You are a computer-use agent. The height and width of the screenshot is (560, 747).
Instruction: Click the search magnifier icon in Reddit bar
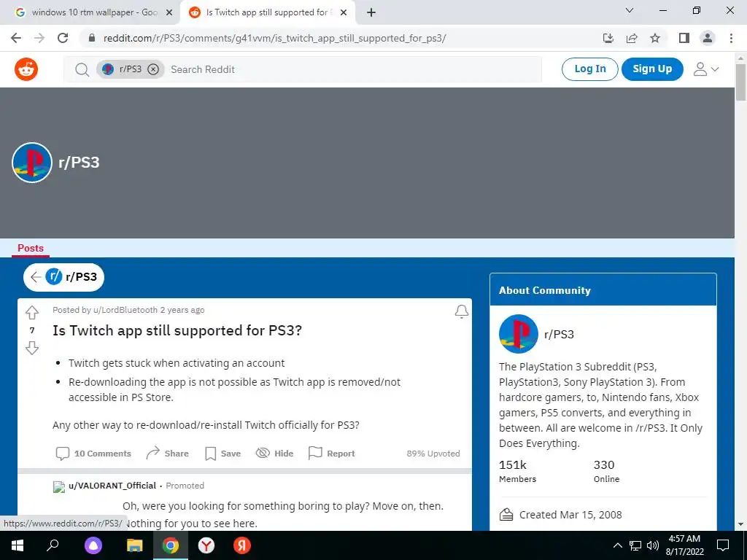tap(82, 69)
